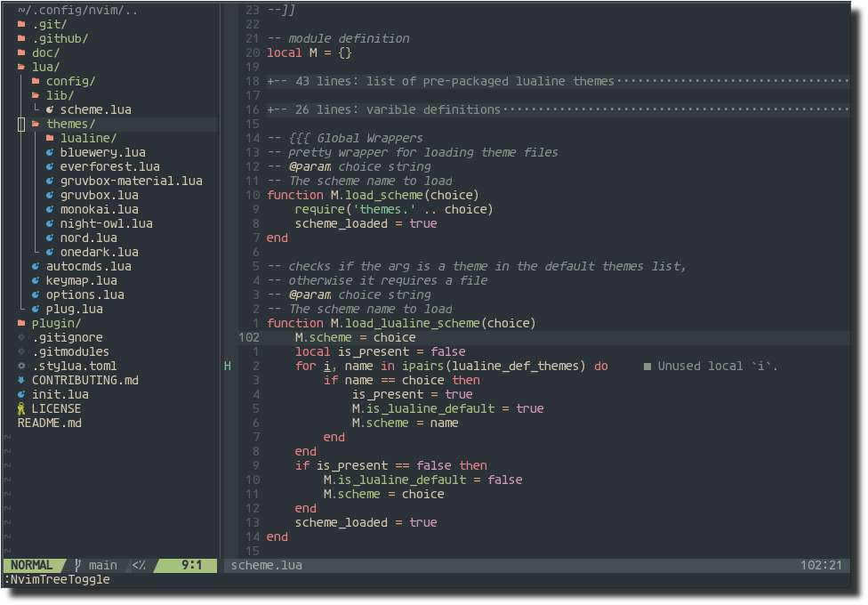Click the .gitignore file icon
The width and height of the screenshot is (868, 605).
click(21, 337)
